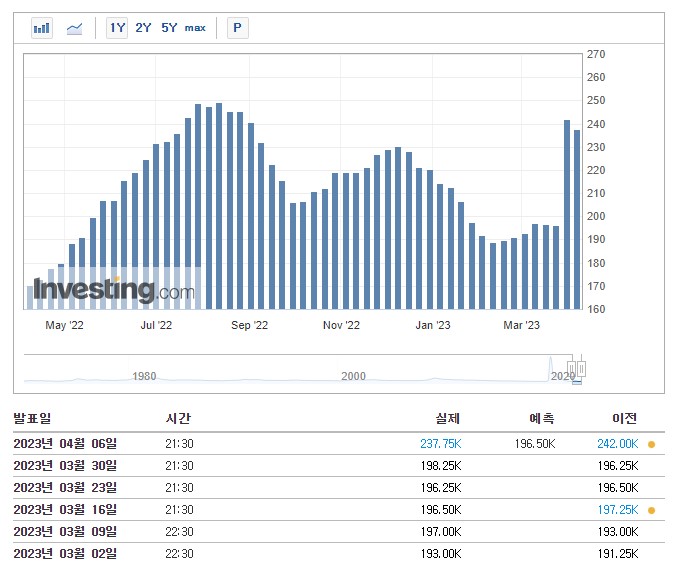Click the 196.50K forecast value
Image resolution: width=673 pixels, height=571 pixels.
pyautogui.click(x=535, y=444)
